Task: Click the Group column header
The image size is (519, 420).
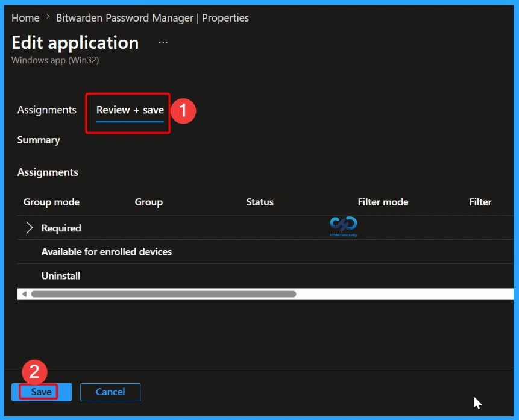Action: pyautogui.click(x=149, y=202)
